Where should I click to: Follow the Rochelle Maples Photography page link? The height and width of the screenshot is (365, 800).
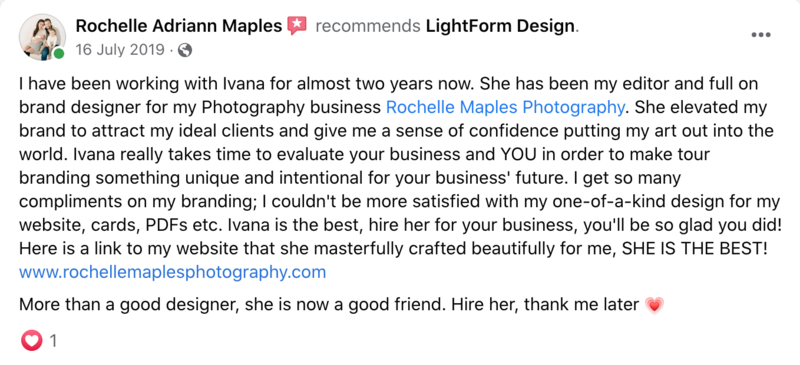(x=505, y=107)
